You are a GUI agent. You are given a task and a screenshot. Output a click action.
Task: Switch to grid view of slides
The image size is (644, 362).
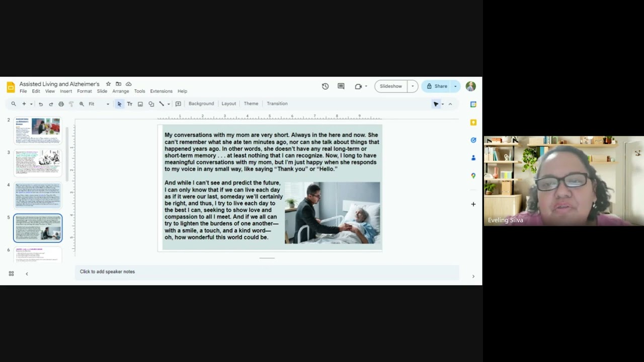point(11,274)
